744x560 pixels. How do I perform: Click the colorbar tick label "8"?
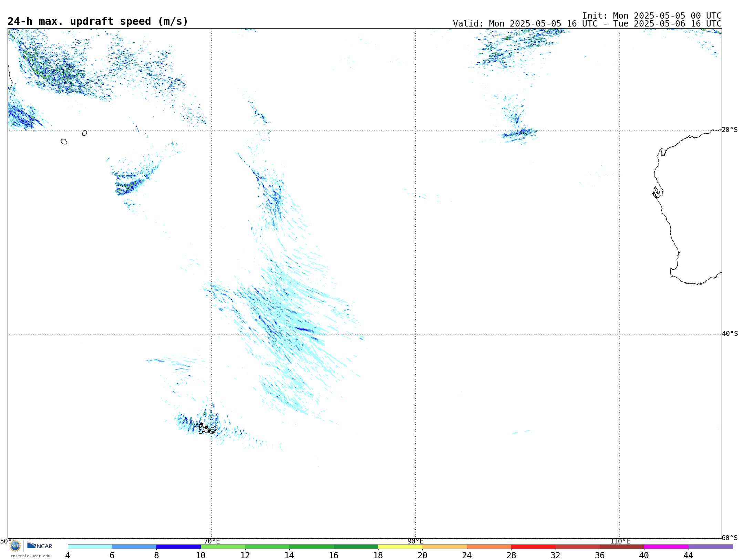click(156, 555)
